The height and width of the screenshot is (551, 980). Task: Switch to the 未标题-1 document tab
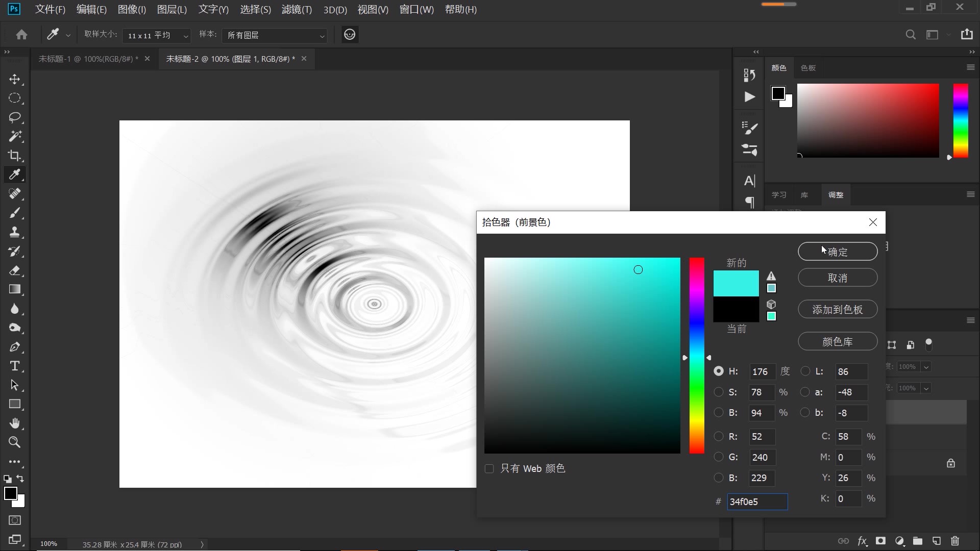[88, 59]
